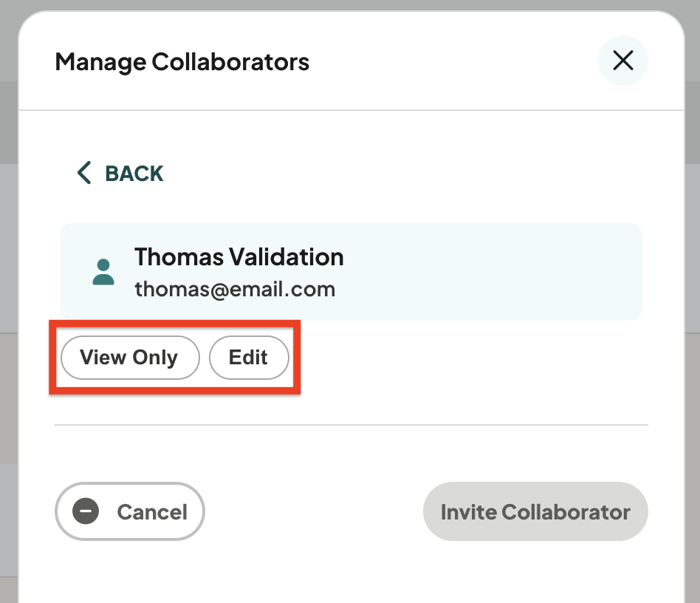Choose the Edit permission option
The image size is (700, 603).
pyautogui.click(x=249, y=358)
